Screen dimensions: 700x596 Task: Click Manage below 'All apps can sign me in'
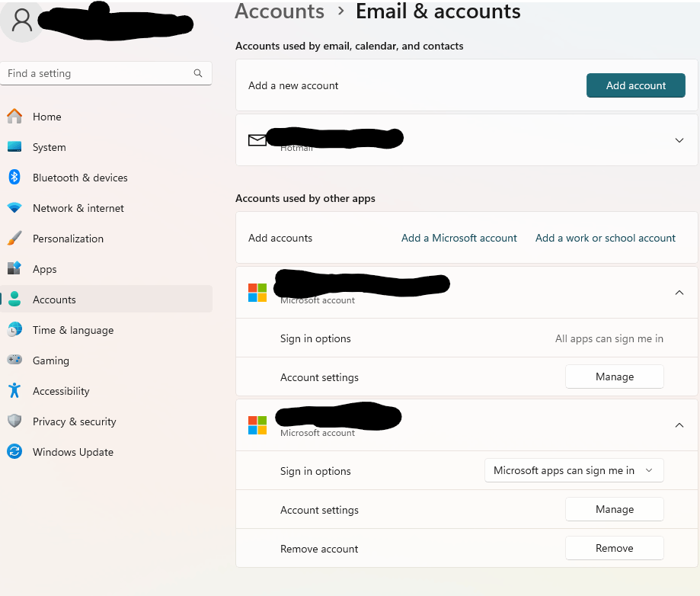[x=614, y=377]
